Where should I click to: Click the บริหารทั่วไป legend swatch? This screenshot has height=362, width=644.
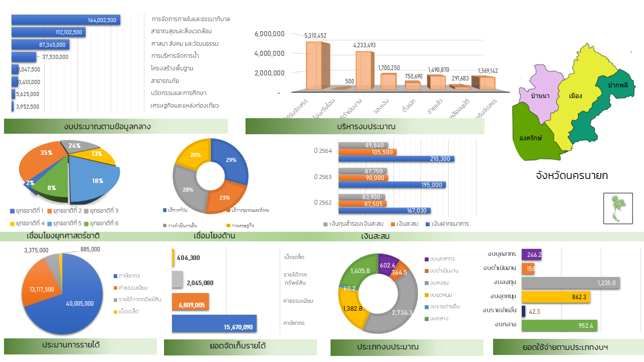click(165, 210)
